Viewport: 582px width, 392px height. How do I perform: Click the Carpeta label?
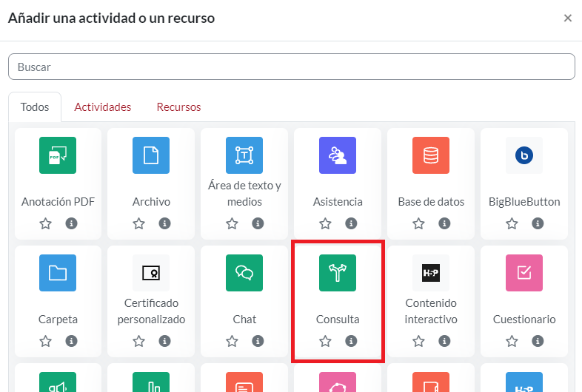pyautogui.click(x=58, y=320)
